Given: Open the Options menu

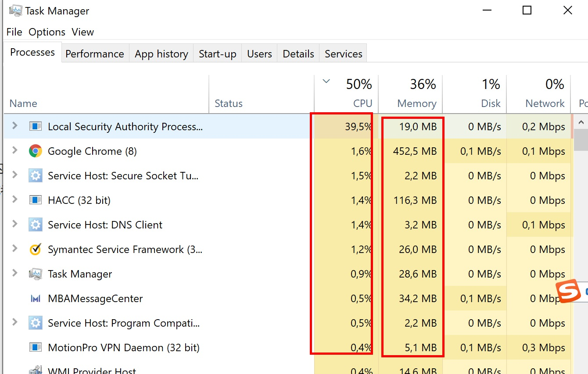Looking at the screenshot, I should 47,32.
